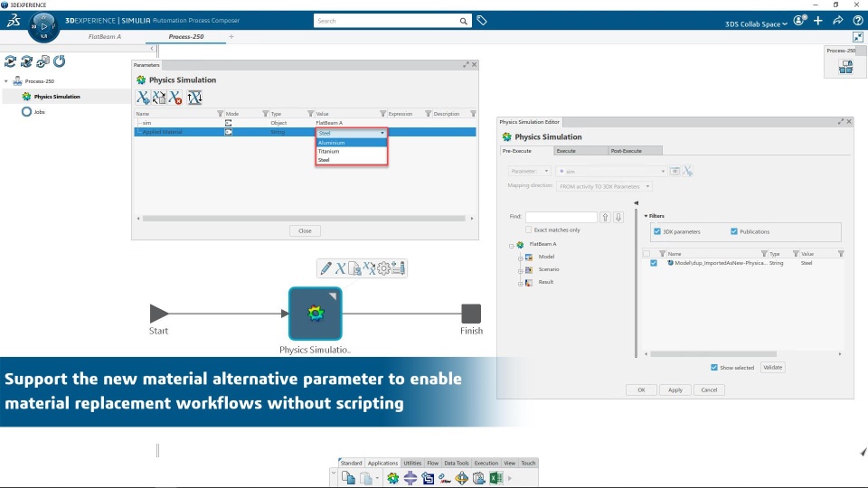The height and width of the screenshot is (488, 868).
Task: Click the Find input field in editor
Action: [561, 217]
